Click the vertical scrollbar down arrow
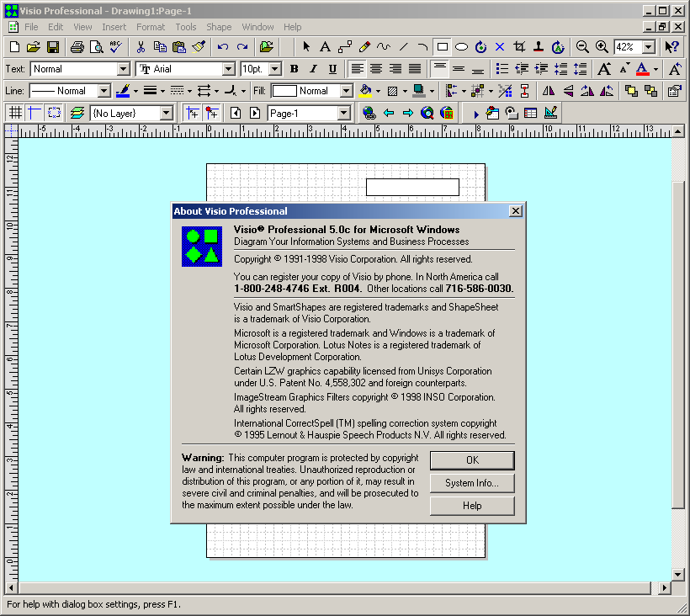 point(678,574)
